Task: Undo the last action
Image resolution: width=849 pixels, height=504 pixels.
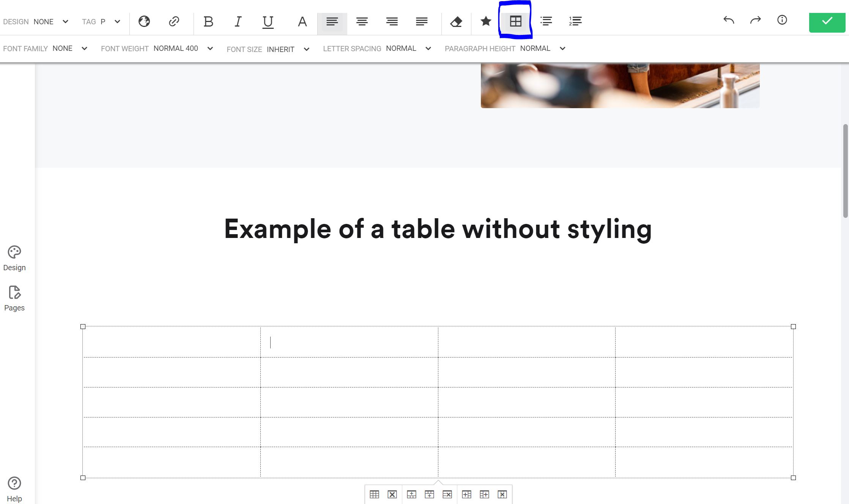Action: [729, 20]
